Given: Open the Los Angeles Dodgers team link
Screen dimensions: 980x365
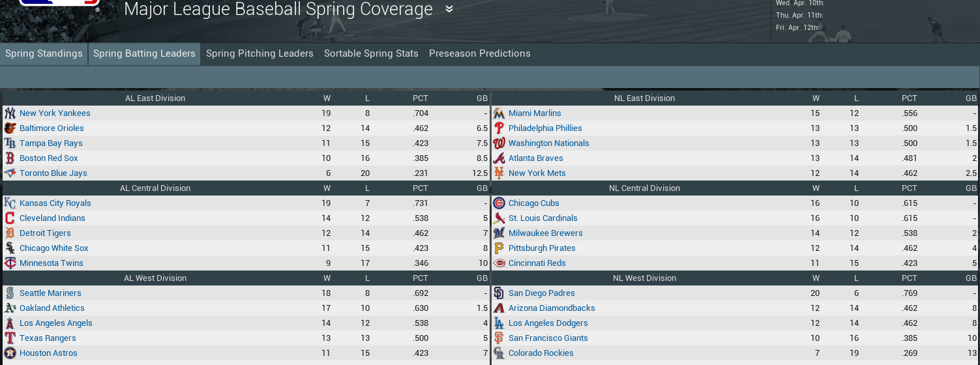Looking at the screenshot, I should (x=548, y=323).
